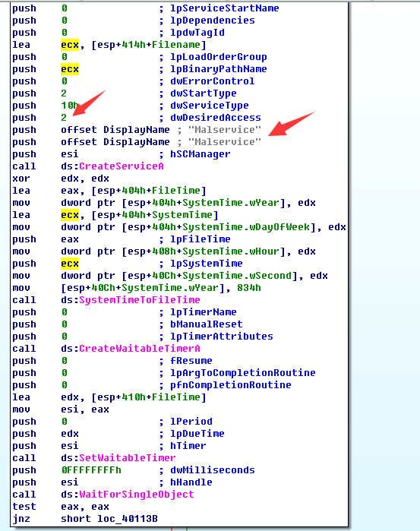Select the 834h year constant
Image resolution: width=420 pixels, height=531 pixels.
[x=249, y=288]
